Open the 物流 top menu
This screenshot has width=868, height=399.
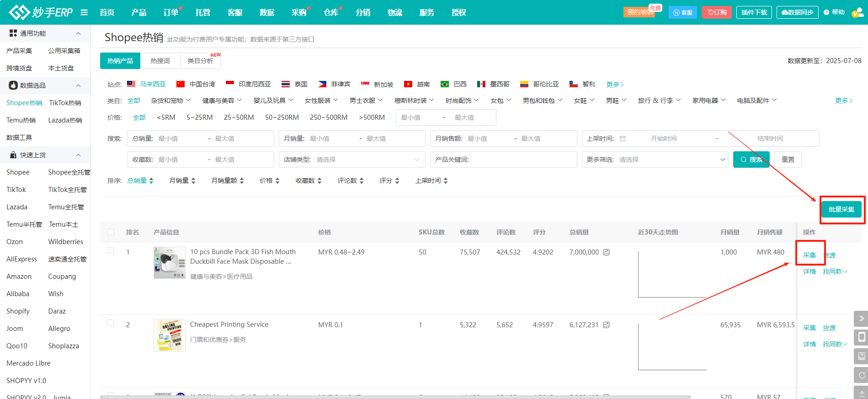click(x=395, y=12)
